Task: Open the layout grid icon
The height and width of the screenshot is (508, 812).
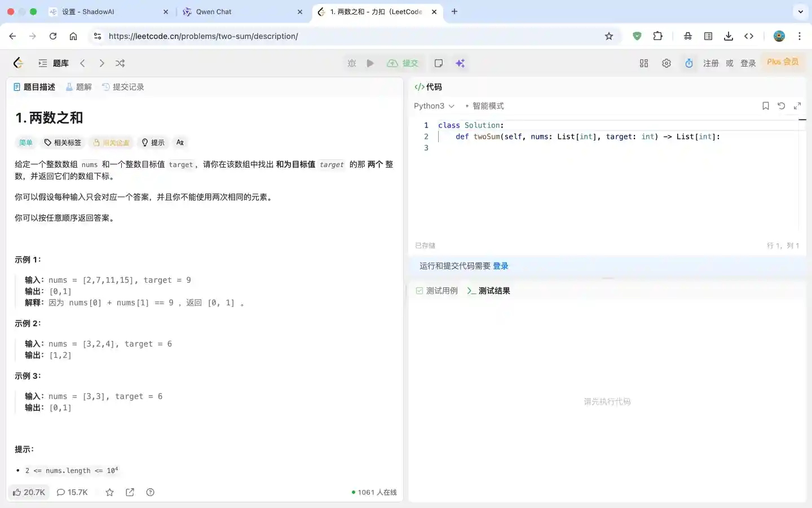Action: [644, 63]
